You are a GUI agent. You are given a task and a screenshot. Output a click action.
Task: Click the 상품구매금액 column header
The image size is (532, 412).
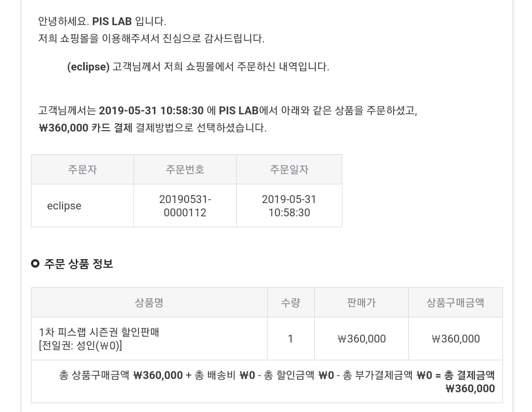coord(455,303)
